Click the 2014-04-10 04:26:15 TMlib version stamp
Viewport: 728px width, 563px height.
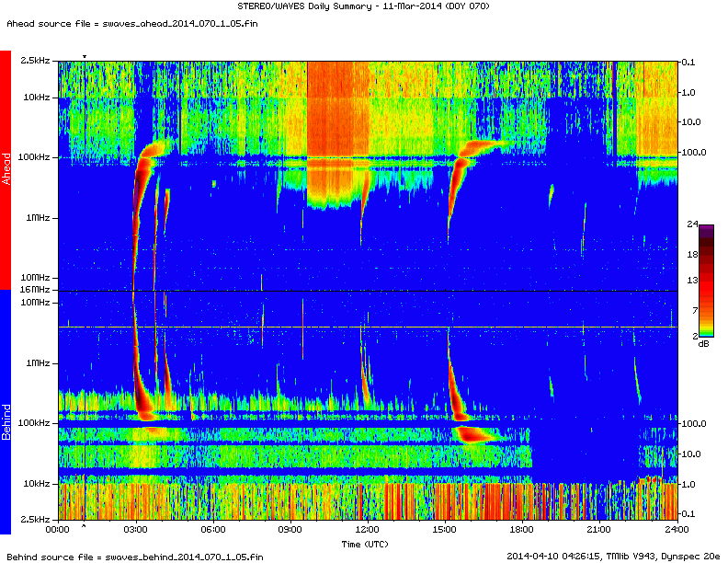tap(613, 557)
